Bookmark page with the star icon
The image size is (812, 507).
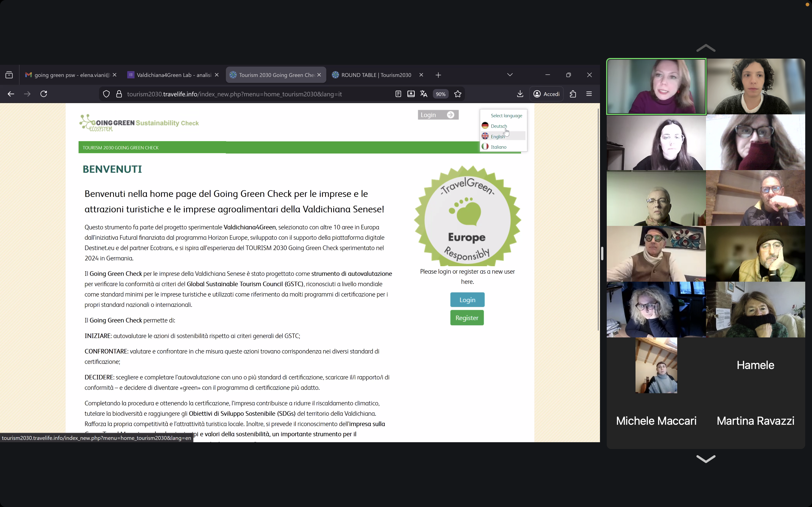point(458,94)
